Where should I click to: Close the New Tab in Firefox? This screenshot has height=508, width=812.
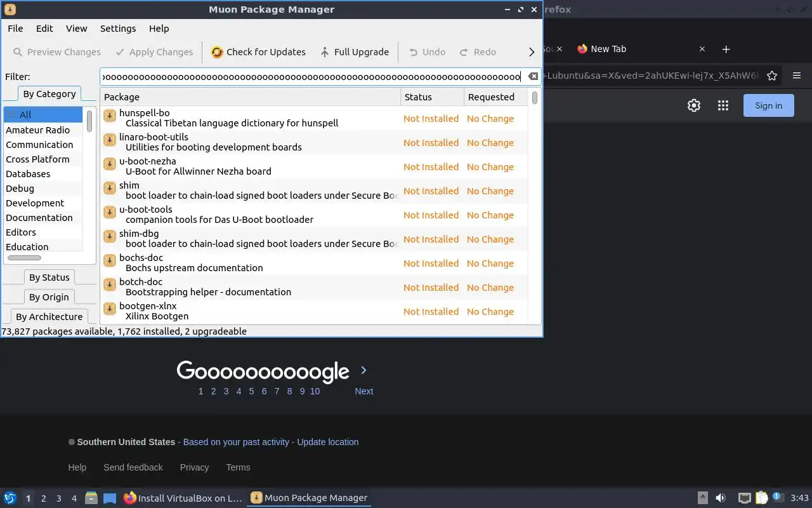tap(702, 49)
